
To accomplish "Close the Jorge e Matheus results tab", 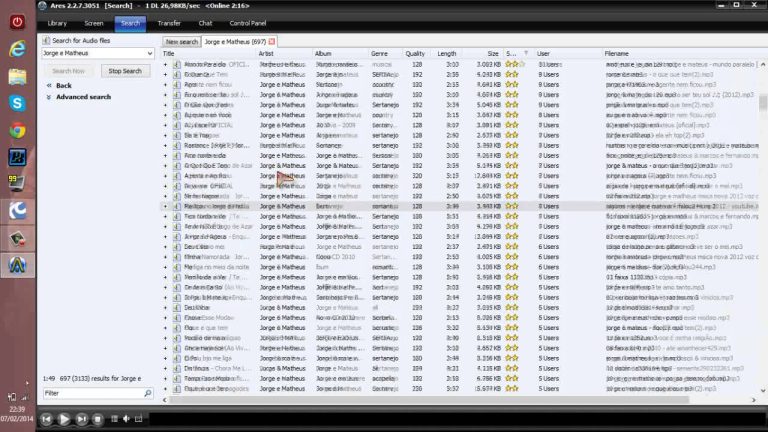I will pos(272,42).
